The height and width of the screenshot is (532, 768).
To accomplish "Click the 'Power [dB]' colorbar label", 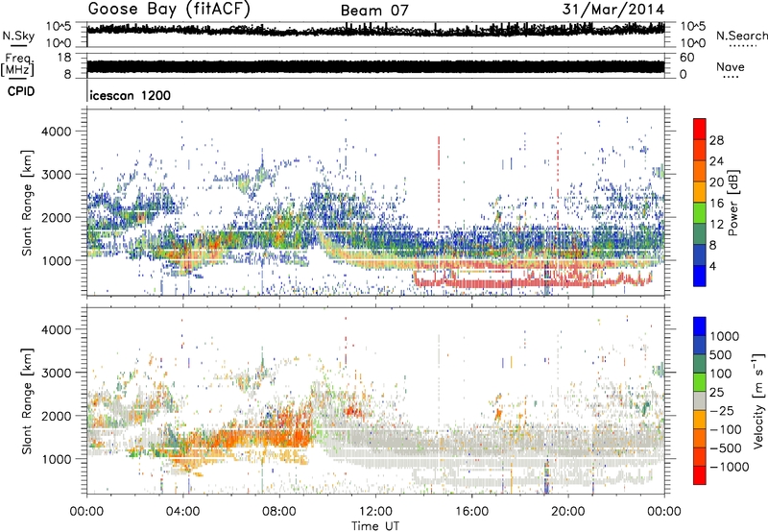I will [x=732, y=203].
